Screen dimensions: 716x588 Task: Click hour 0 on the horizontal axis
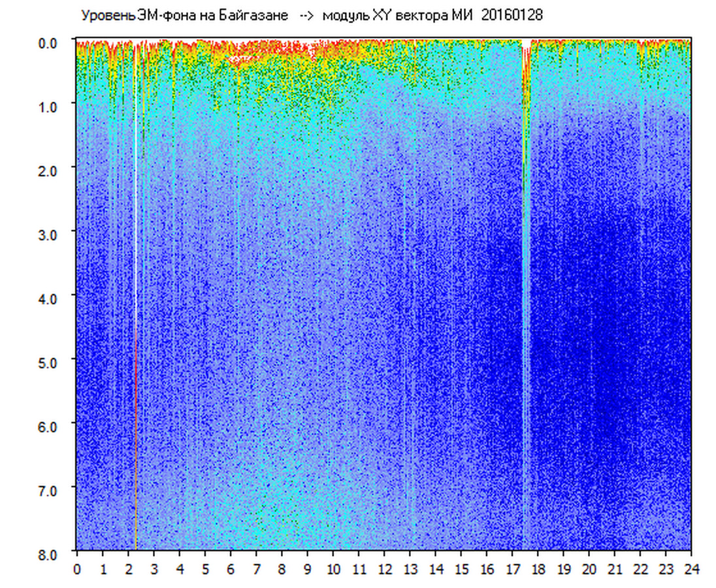pos(77,569)
